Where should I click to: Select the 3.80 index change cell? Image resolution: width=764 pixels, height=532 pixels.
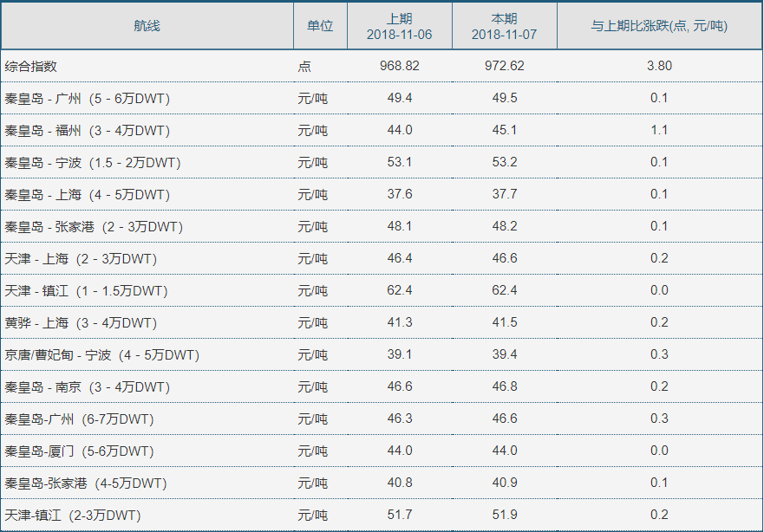[x=659, y=66]
